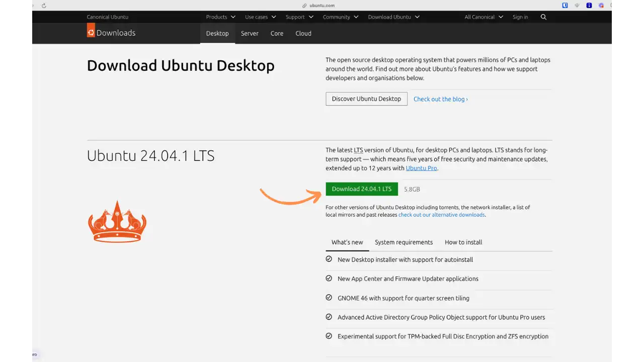
Task: Follow the Ubuntu Pro link
Action: [x=421, y=168]
